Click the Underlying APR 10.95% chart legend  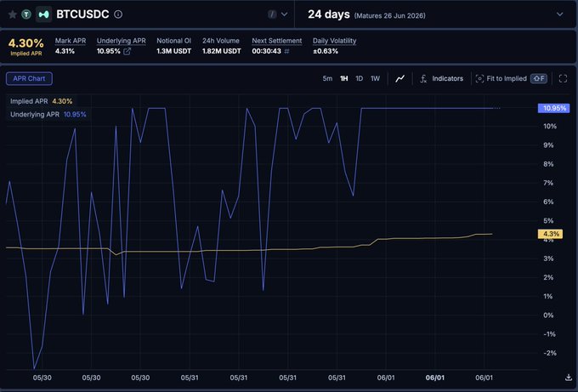click(48, 114)
